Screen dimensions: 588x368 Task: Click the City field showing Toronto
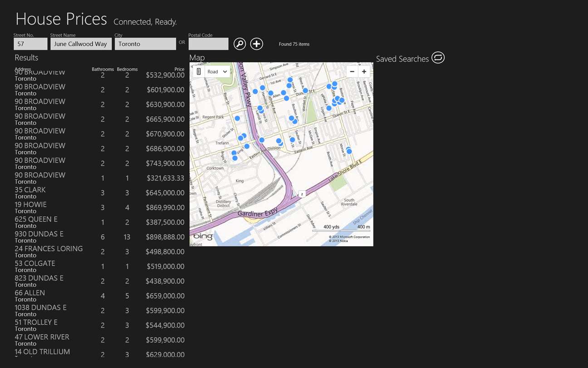[x=145, y=44]
